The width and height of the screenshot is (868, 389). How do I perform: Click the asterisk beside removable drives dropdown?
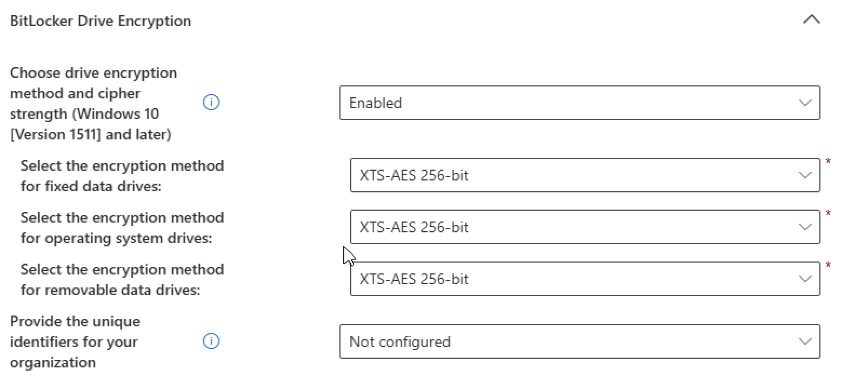[829, 264]
